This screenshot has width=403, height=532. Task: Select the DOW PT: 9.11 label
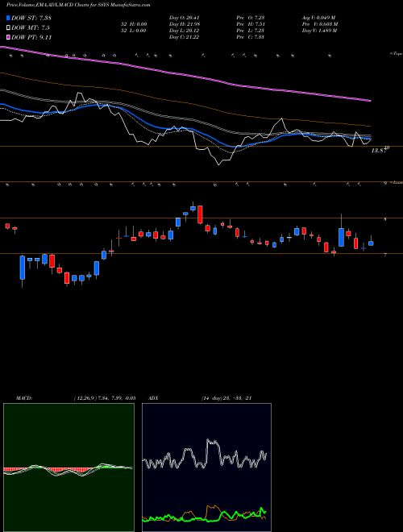tap(31, 37)
